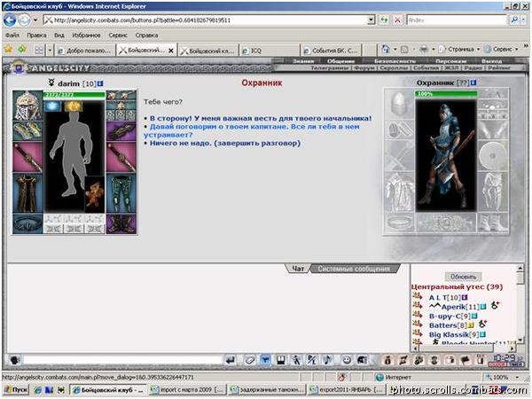Click the flag icon in bottom toolbar

[x=465, y=360]
